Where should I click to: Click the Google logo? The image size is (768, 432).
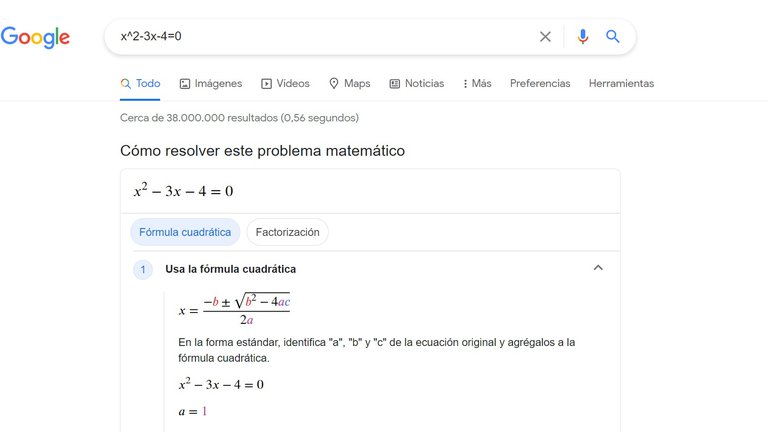click(x=35, y=37)
